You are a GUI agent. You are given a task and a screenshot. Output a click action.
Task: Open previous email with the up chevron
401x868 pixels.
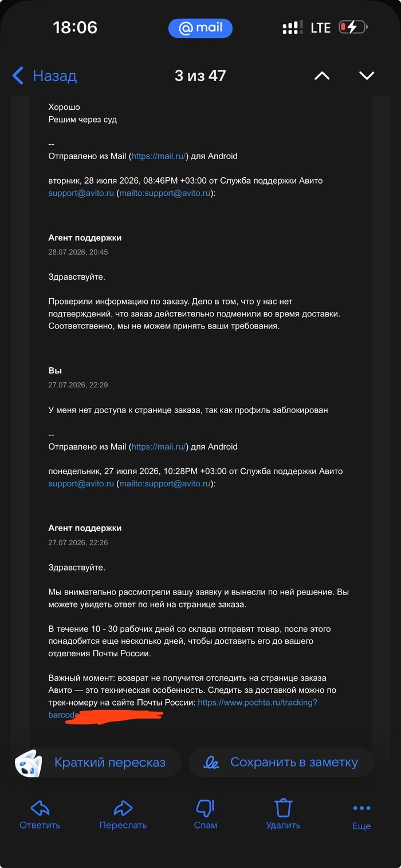[322, 76]
